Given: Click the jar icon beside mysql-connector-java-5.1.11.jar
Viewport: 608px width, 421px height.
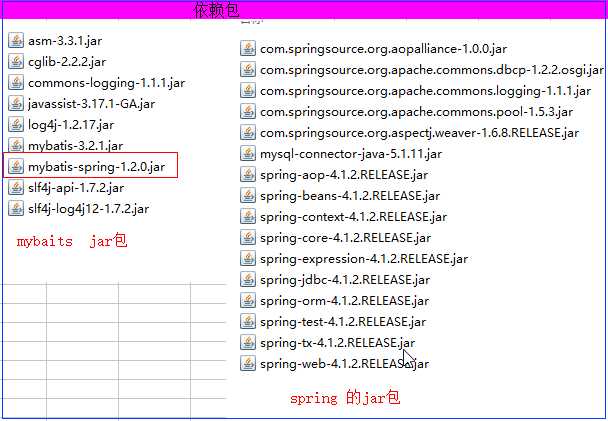Looking at the screenshot, I should 248,154.
